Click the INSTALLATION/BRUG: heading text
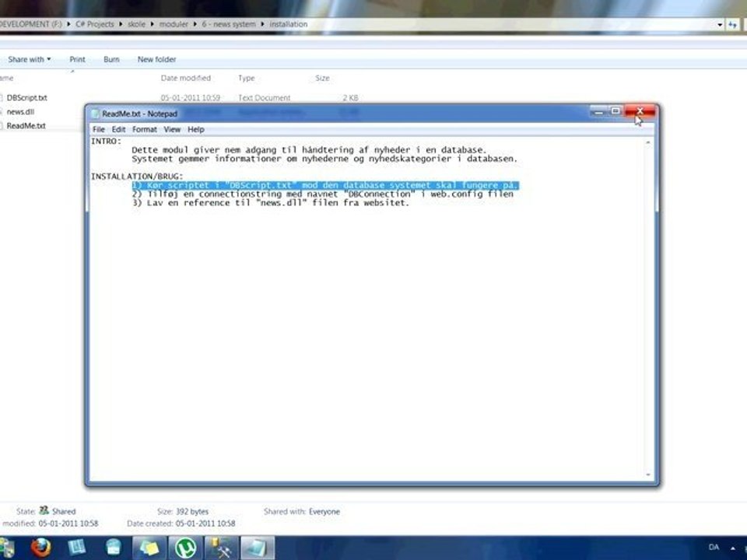 137,177
